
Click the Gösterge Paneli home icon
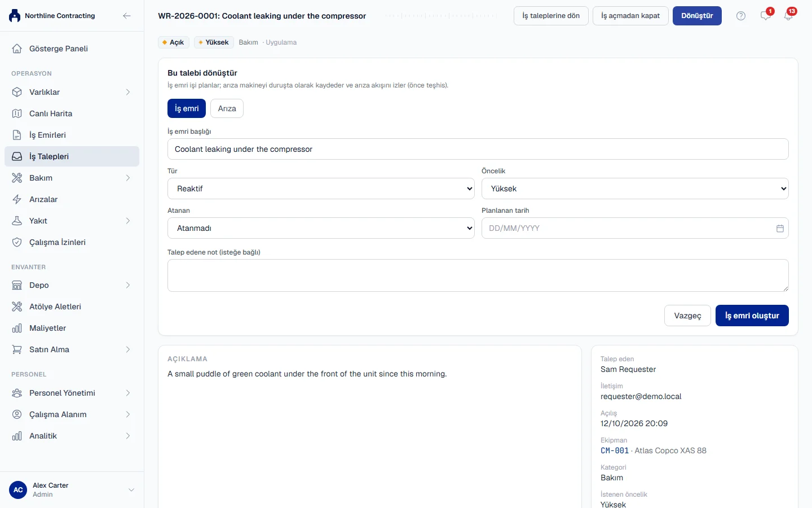point(17,49)
